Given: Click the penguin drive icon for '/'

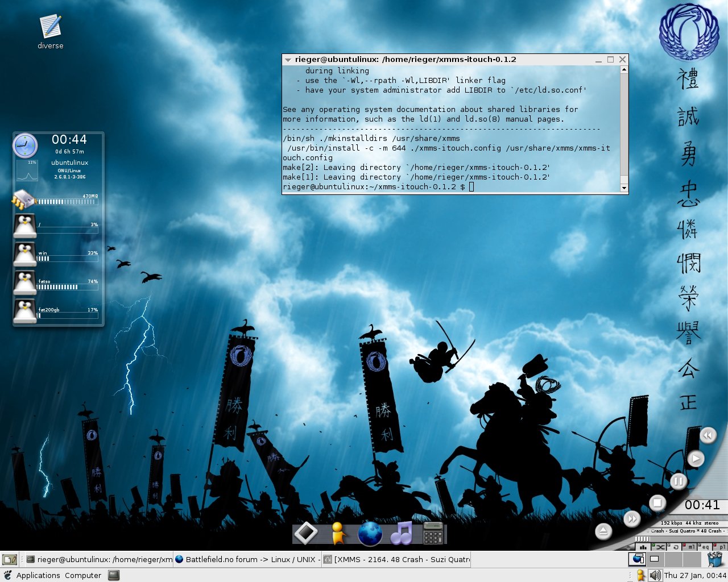Looking at the screenshot, I should click(x=25, y=226).
